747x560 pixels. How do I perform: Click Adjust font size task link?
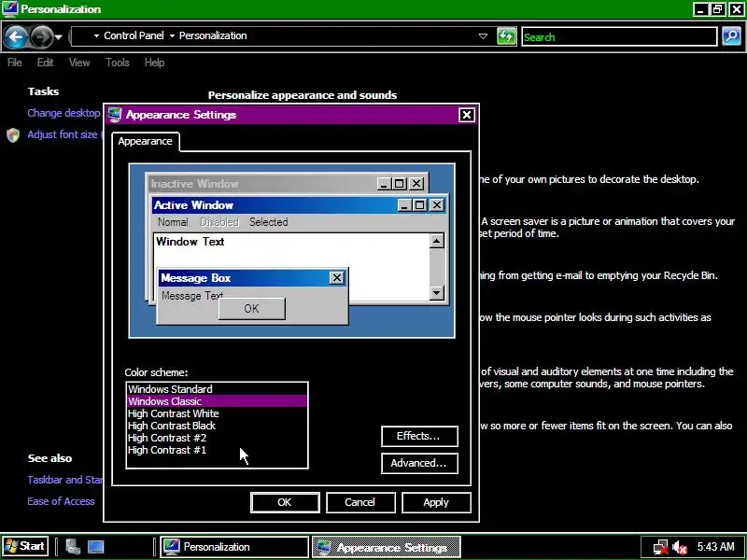tap(63, 134)
